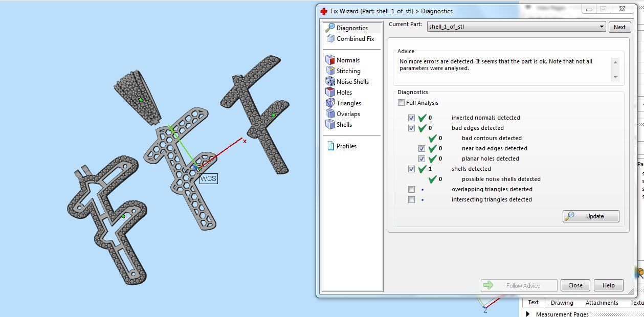Click the Update button
This screenshot has width=644, height=317.
591,216
